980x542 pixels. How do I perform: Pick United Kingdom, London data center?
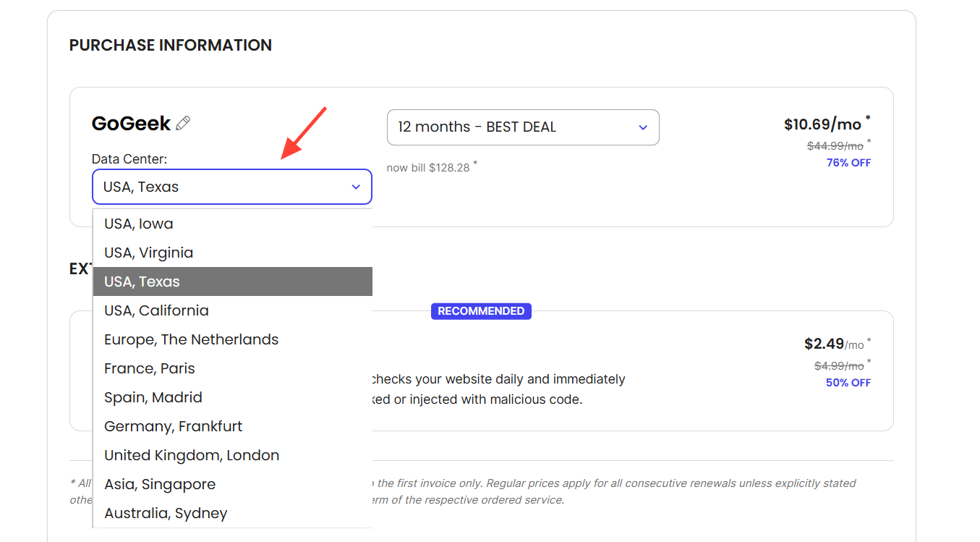(232, 455)
